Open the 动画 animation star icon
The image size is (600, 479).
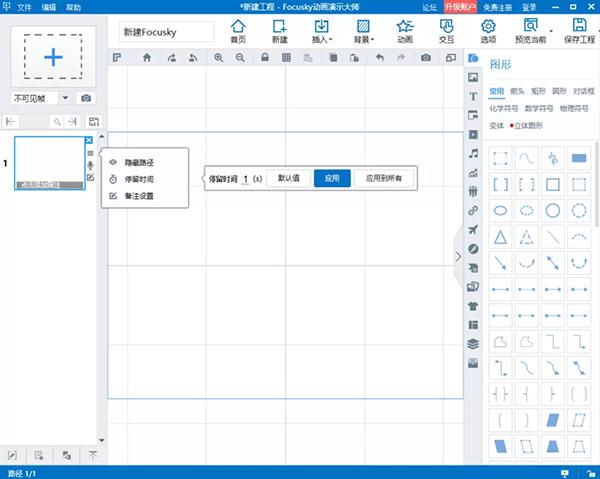pos(403,31)
